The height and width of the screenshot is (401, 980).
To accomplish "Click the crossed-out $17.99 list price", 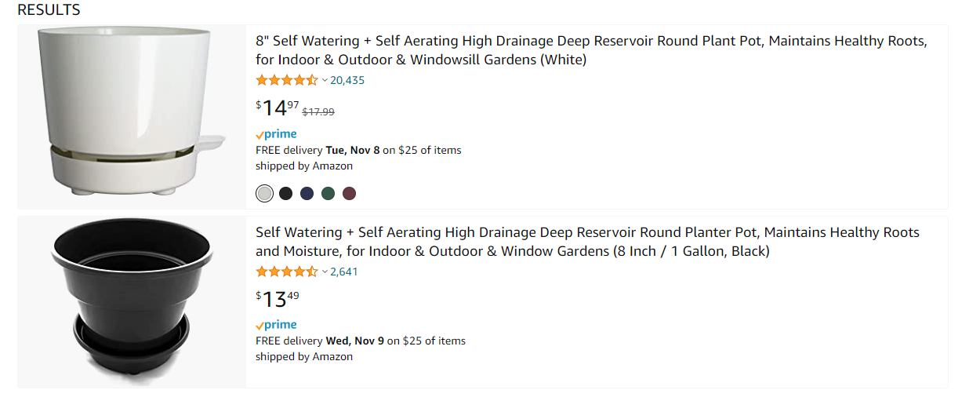I will [318, 111].
